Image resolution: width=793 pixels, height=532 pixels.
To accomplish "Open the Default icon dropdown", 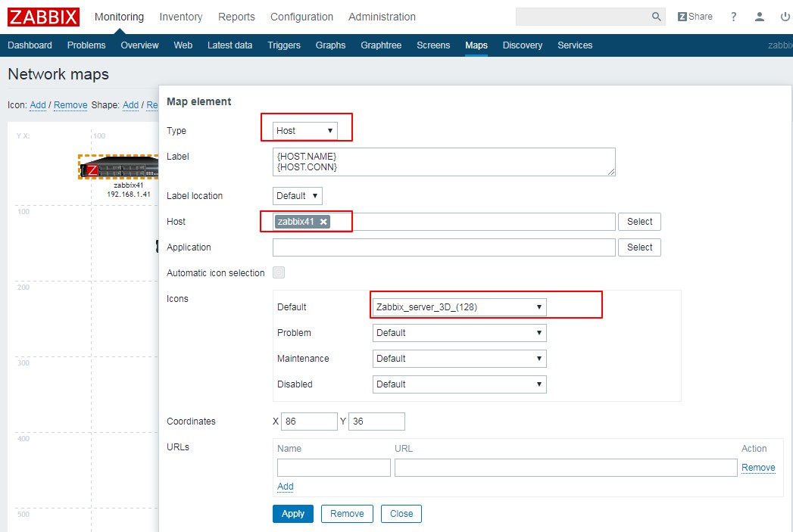I will click(459, 307).
